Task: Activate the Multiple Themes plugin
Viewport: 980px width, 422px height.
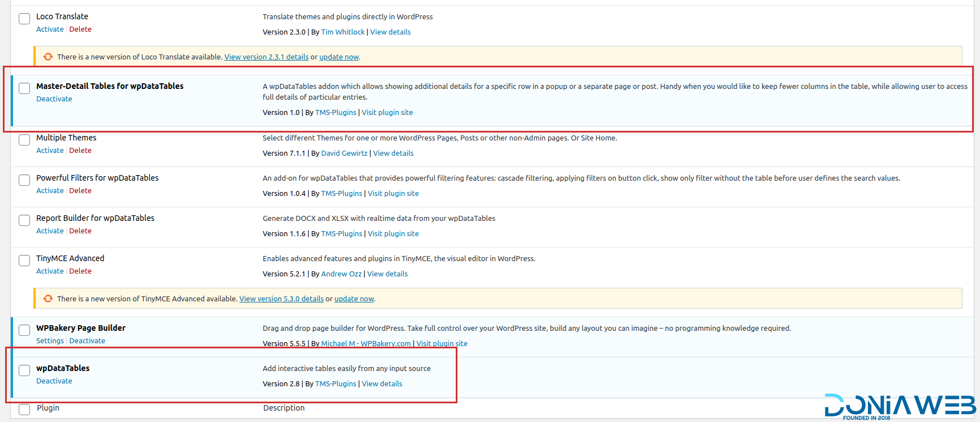Action: pos(50,151)
